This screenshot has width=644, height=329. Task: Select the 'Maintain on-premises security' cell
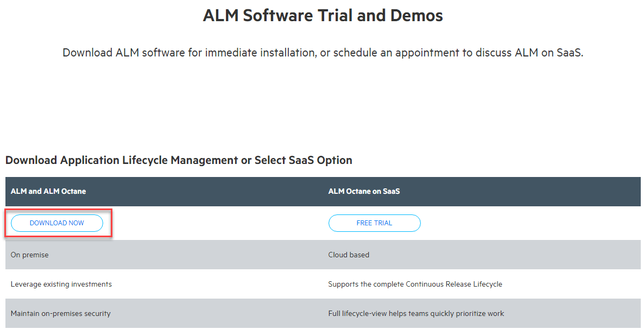click(61, 313)
